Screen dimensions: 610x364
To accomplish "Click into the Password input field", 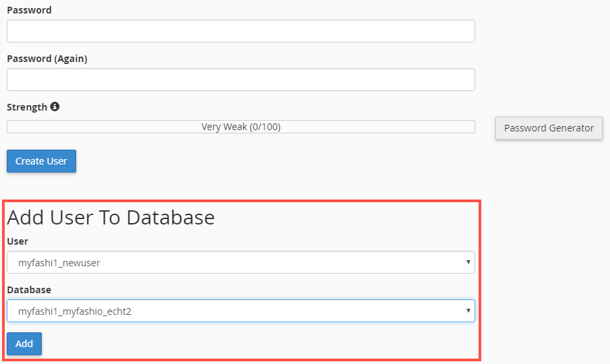I will pos(241,31).
